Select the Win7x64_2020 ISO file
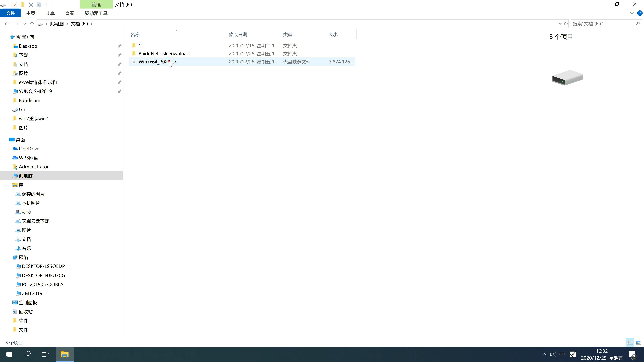644x362 pixels. coord(158,62)
